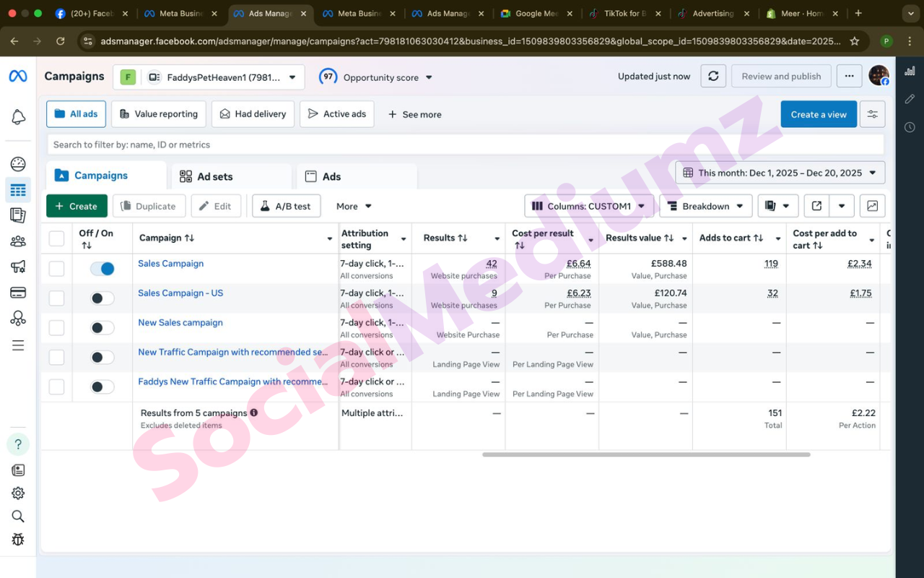Open the filter settings sliders icon
The width and height of the screenshot is (924, 578).
click(x=872, y=114)
